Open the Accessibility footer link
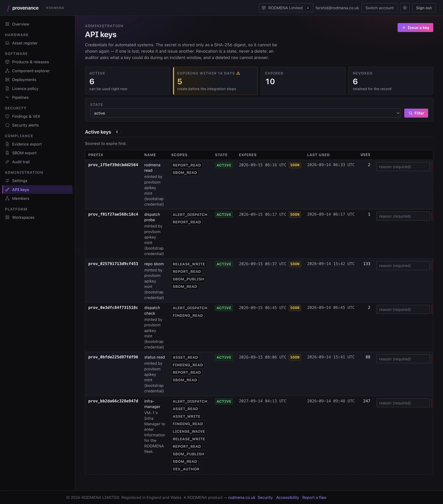 coord(287,497)
